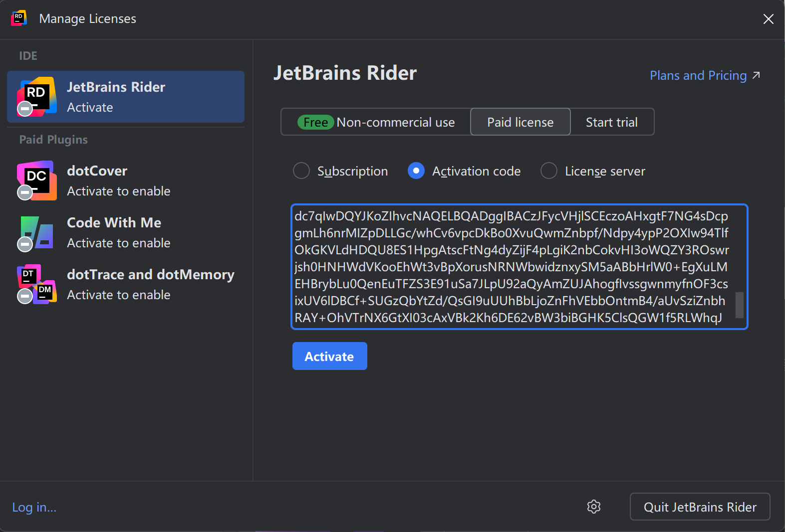Click the external link arrow beside Plans and Pricing
The height and width of the screenshot is (532, 785).
pyautogui.click(x=756, y=75)
